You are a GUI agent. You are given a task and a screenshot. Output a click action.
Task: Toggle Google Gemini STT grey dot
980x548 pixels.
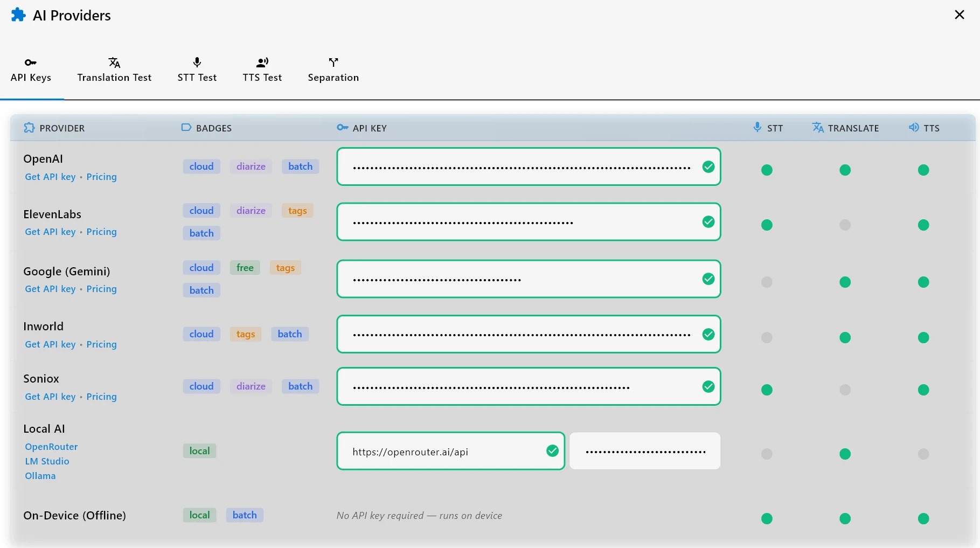click(x=767, y=282)
